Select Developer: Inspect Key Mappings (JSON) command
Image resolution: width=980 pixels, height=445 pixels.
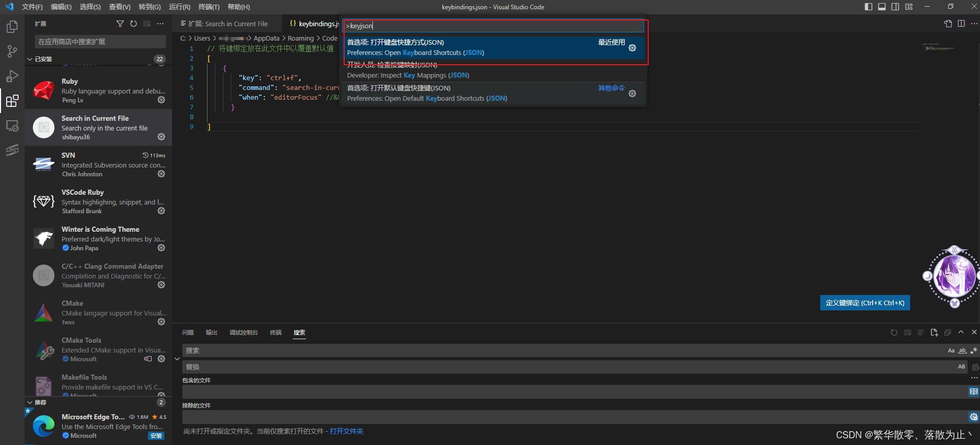click(494, 70)
